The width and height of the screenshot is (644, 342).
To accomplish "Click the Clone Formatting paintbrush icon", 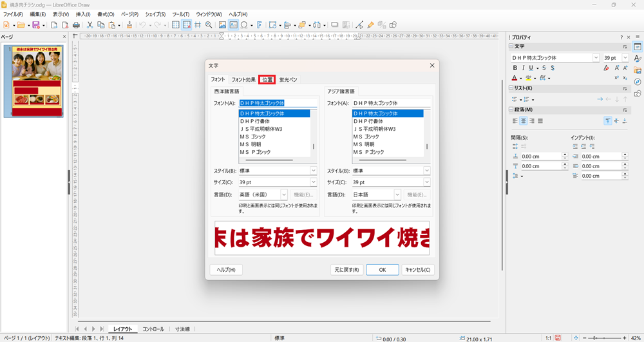I will pyautogui.click(x=129, y=25).
